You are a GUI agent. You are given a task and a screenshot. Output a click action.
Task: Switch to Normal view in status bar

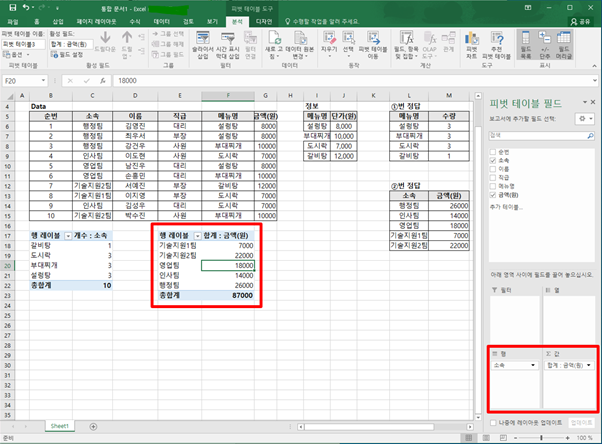pyautogui.click(x=469, y=438)
